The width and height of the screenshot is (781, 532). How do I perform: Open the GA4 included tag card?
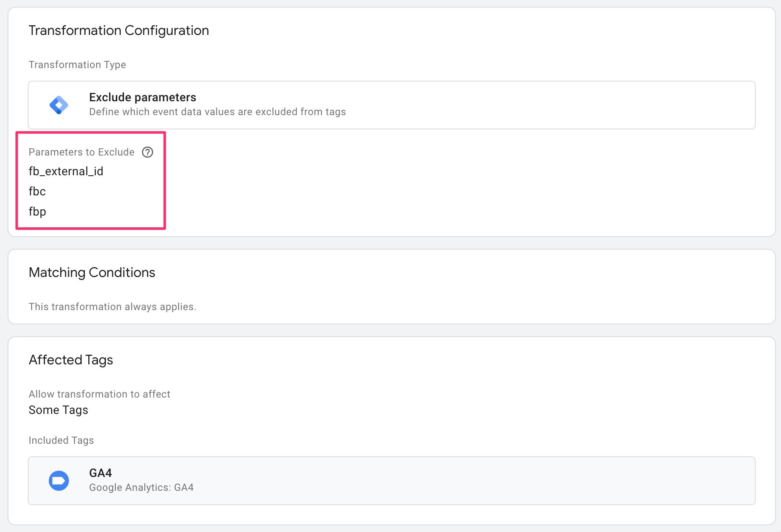pos(391,481)
